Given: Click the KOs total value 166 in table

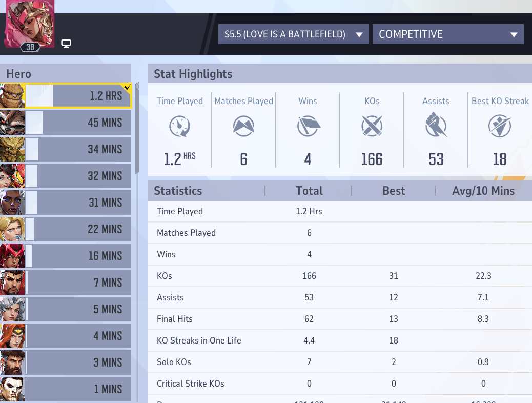Looking at the screenshot, I should coord(309,276).
